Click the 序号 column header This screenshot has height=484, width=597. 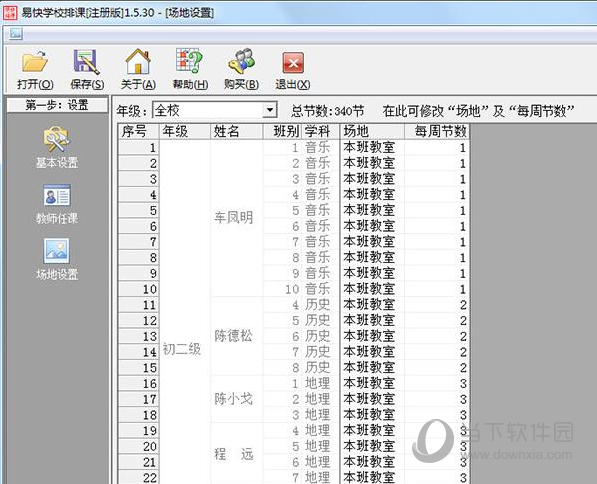pos(138,131)
